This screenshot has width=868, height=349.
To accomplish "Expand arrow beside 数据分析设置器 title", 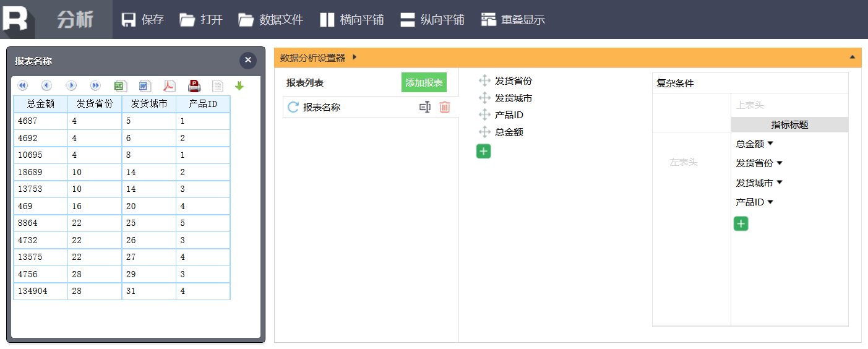I will tap(355, 58).
